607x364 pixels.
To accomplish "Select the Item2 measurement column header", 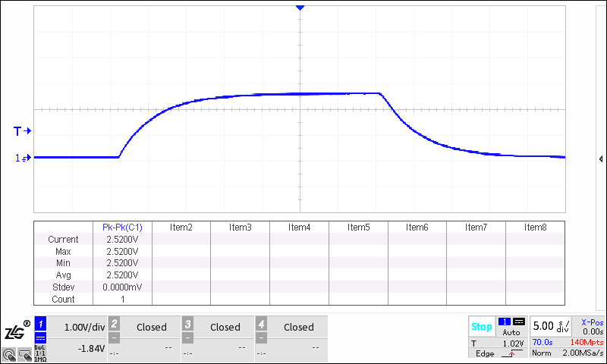I will (181, 227).
